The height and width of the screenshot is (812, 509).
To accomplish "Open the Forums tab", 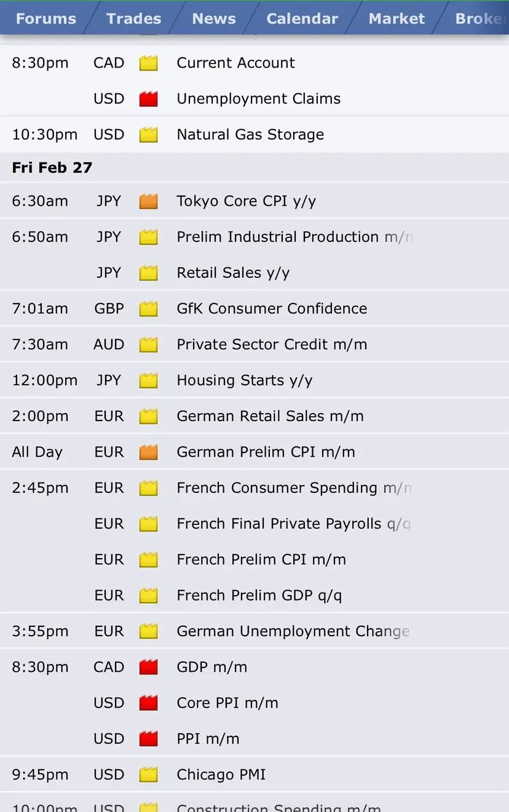I will [46, 18].
